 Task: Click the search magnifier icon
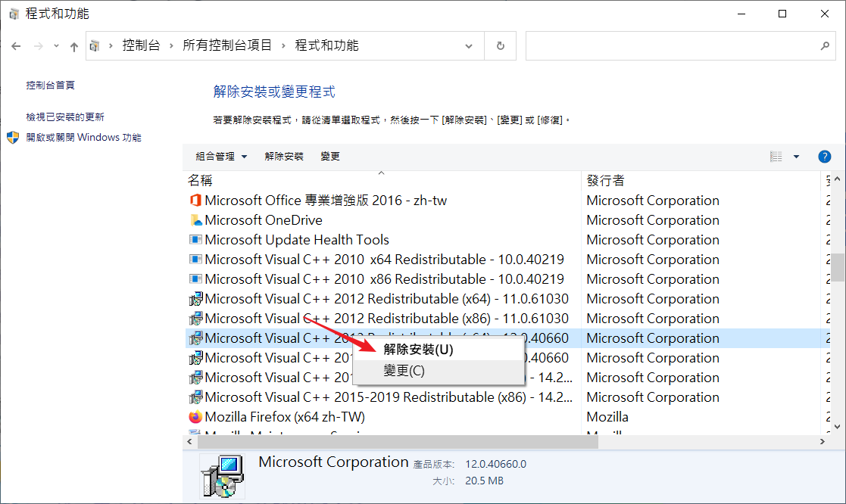825,46
